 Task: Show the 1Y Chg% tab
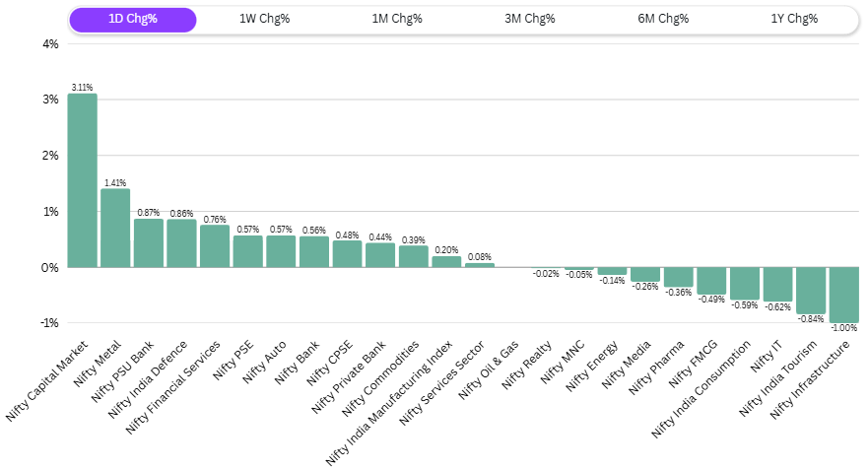tap(794, 20)
